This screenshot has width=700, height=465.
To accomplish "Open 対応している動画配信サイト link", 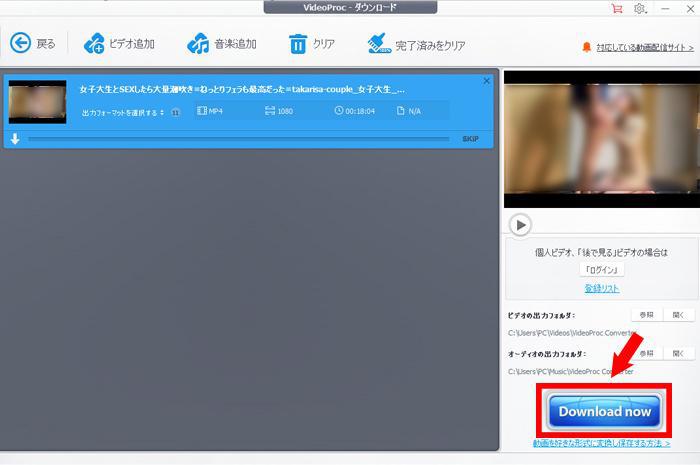I will [x=645, y=47].
